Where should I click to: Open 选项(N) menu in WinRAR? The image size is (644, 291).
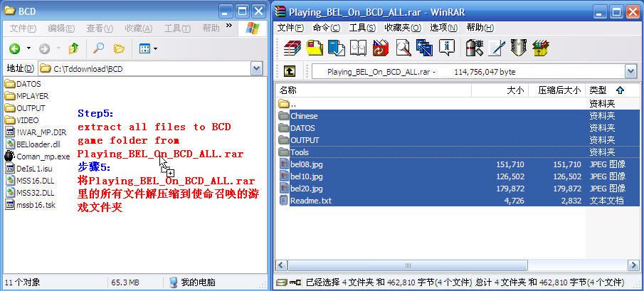[443, 28]
